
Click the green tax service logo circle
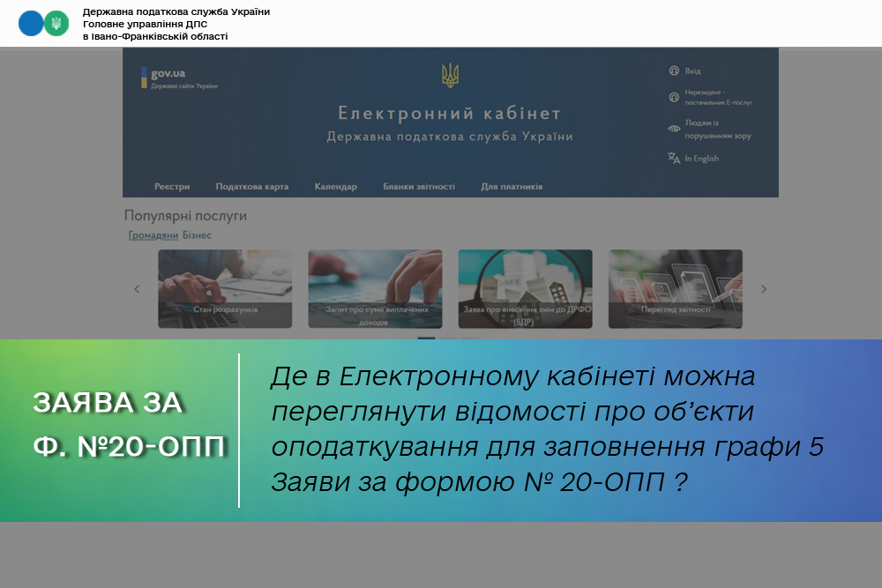[x=56, y=24]
